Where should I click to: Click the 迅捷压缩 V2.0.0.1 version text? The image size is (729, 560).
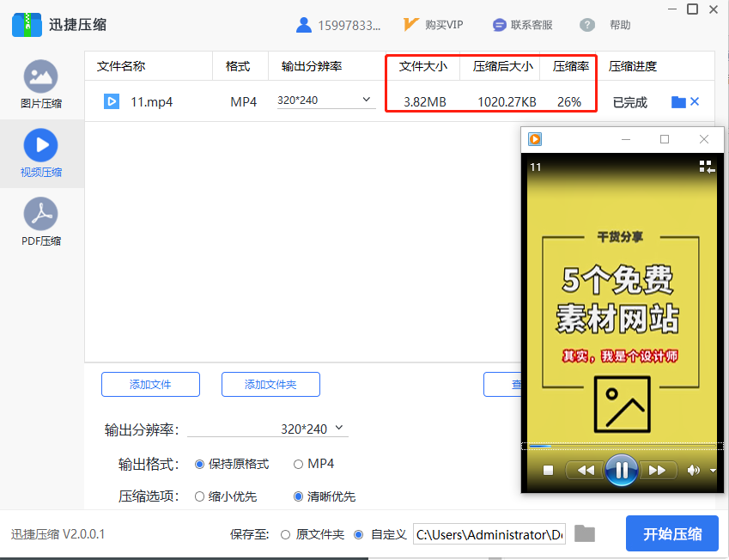coord(58,534)
